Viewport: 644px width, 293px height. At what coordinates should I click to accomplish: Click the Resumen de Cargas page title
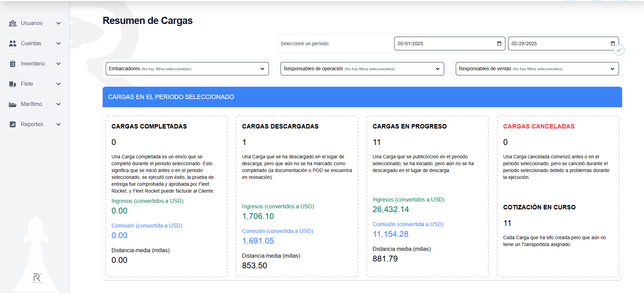coord(147,21)
